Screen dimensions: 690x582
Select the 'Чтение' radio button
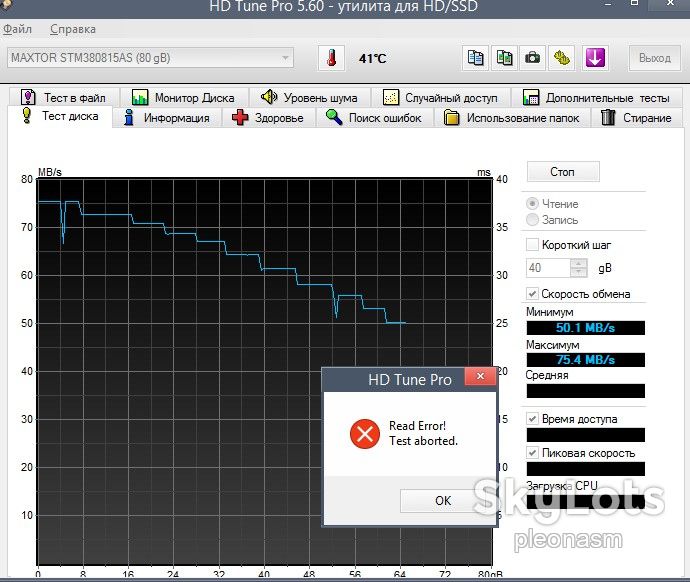tap(532, 204)
